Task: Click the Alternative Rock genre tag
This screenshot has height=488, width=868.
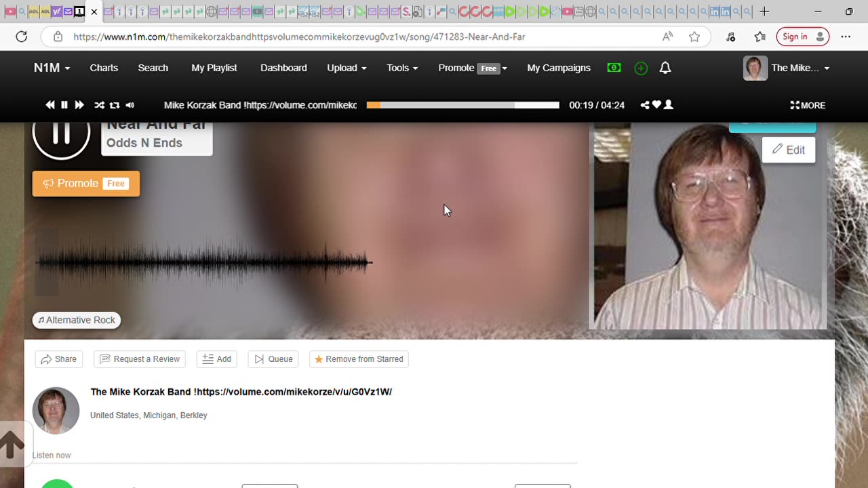Action: coord(77,320)
